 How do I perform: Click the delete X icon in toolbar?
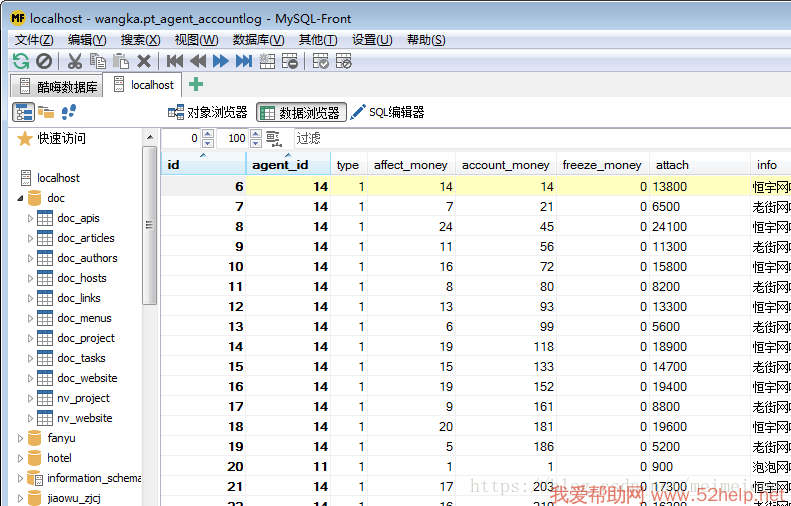pos(145,61)
